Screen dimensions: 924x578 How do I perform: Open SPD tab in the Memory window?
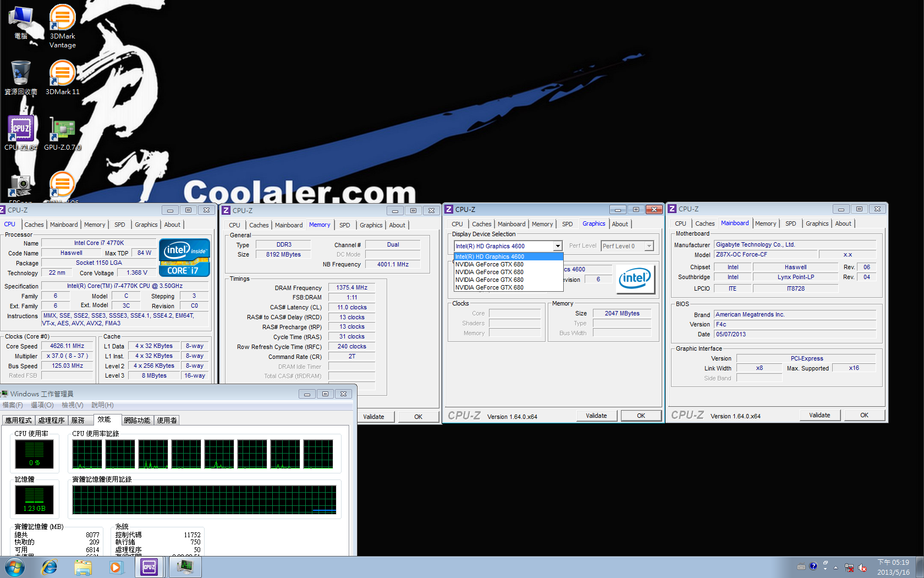click(x=345, y=225)
